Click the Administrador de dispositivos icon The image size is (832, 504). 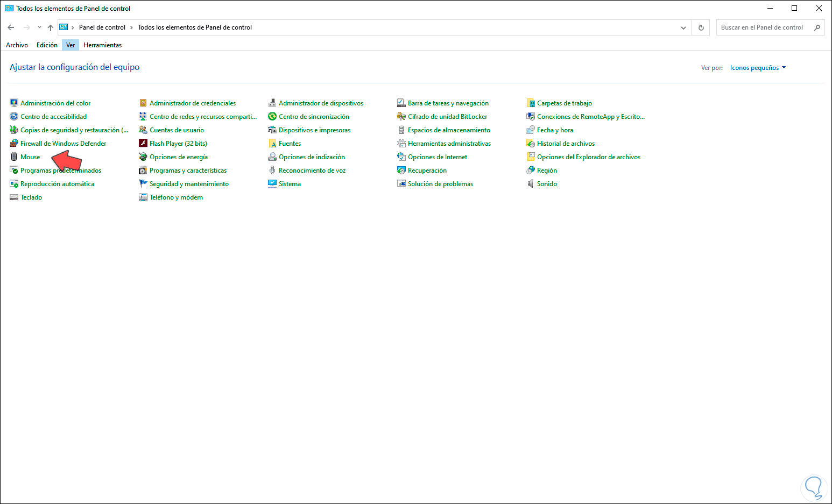[272, 103]
